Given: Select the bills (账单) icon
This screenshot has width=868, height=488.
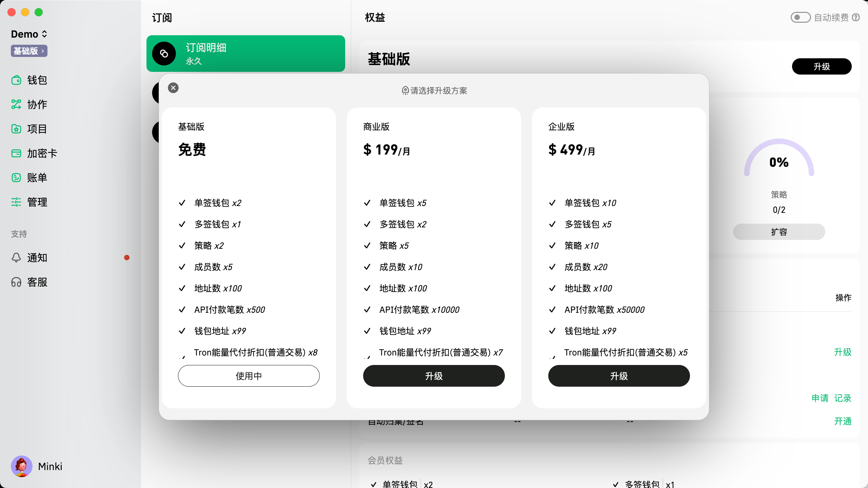Looking at the screenshot, I should 16,178.
